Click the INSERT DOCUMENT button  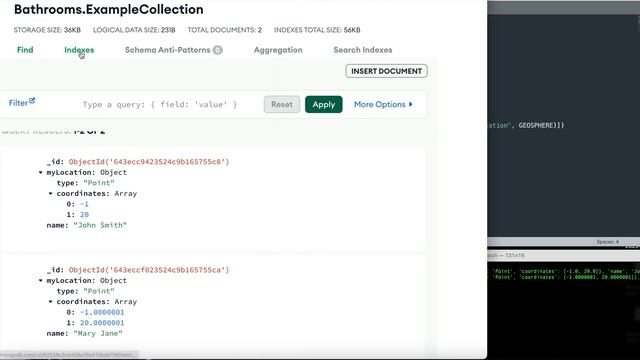point(387,71)
